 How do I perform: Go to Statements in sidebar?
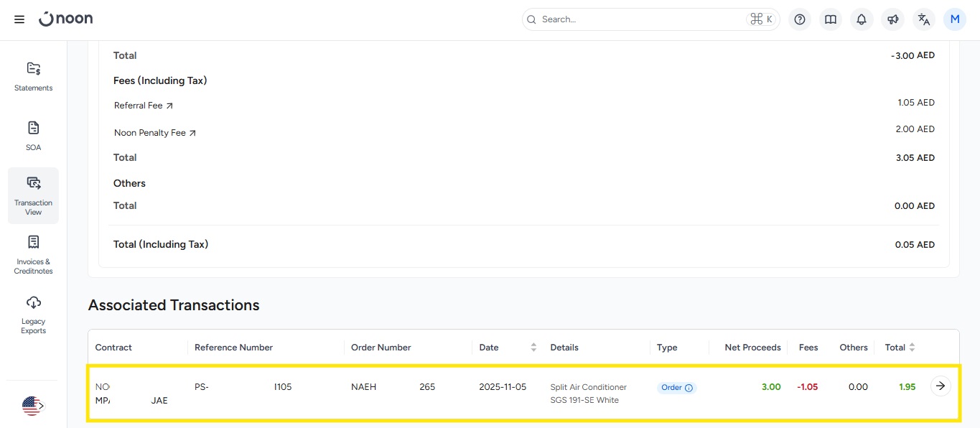33,76
